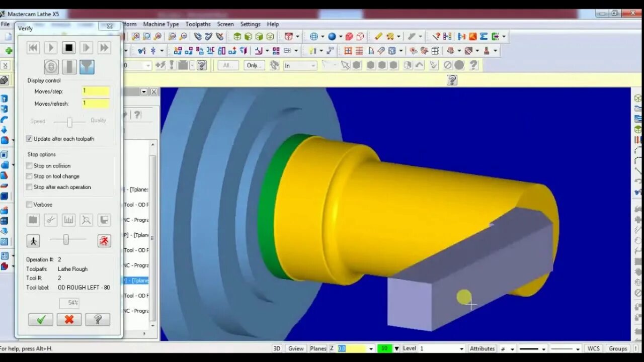Screen dimensions: 644x362
Task: Stop the Verify simulation
Action: pos(69,48)
